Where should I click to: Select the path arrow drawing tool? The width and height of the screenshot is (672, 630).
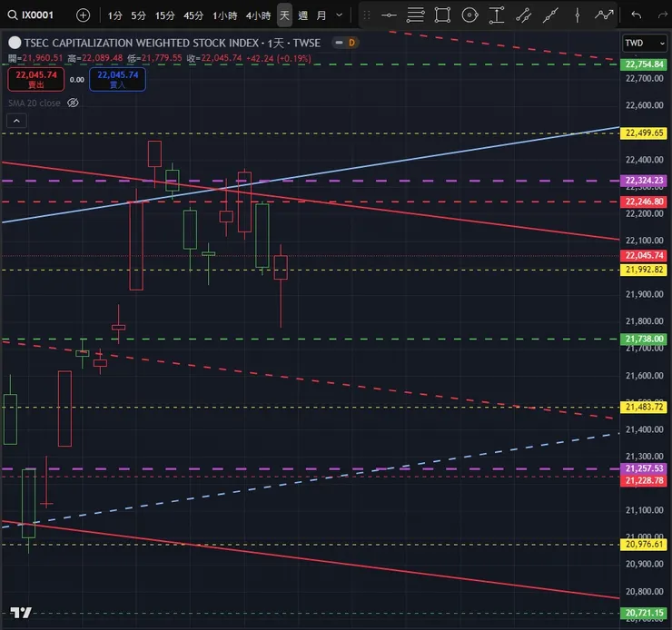[603, 15]
